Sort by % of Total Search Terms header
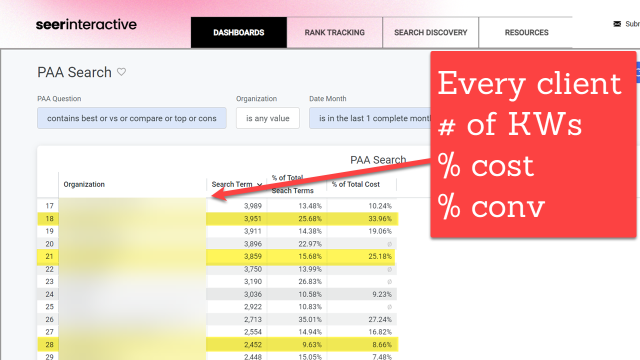 [x=292, y=184]
